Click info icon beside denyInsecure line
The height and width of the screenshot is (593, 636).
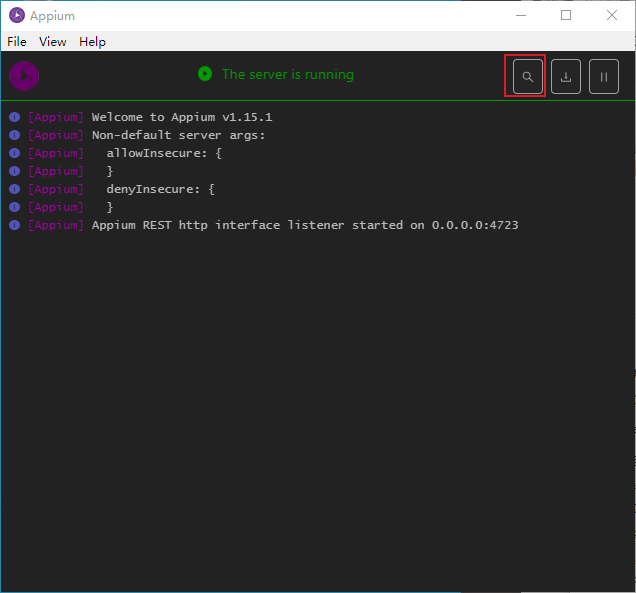pos(15,189)
